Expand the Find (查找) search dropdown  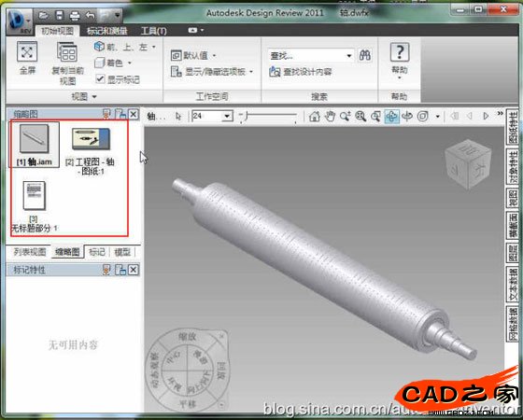tap(349, 55)
